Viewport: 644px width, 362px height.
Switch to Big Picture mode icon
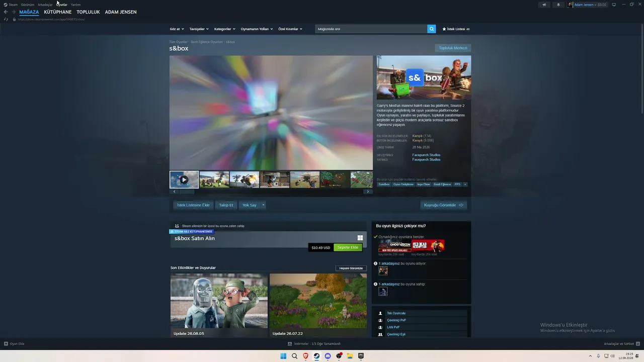pyautogui.click(x=614, y=5)
